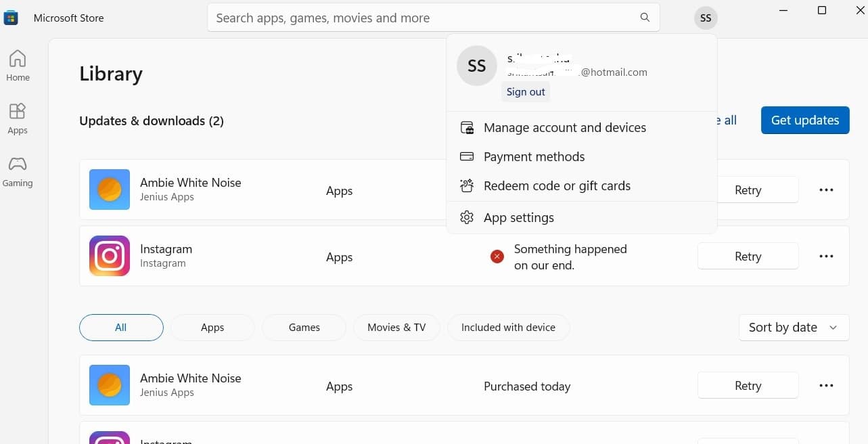Open the Apps section in sidebar
The image size is (868, 444).
(x=18, y=118)
